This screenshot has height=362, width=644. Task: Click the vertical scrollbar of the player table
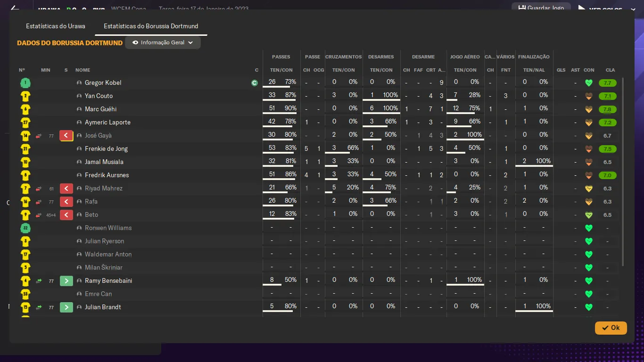coord(623,172)
